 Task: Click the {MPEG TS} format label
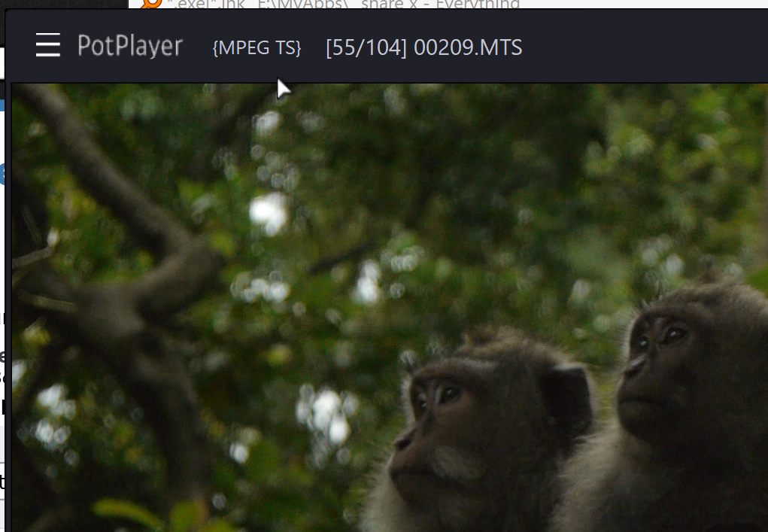click(257, 47)
